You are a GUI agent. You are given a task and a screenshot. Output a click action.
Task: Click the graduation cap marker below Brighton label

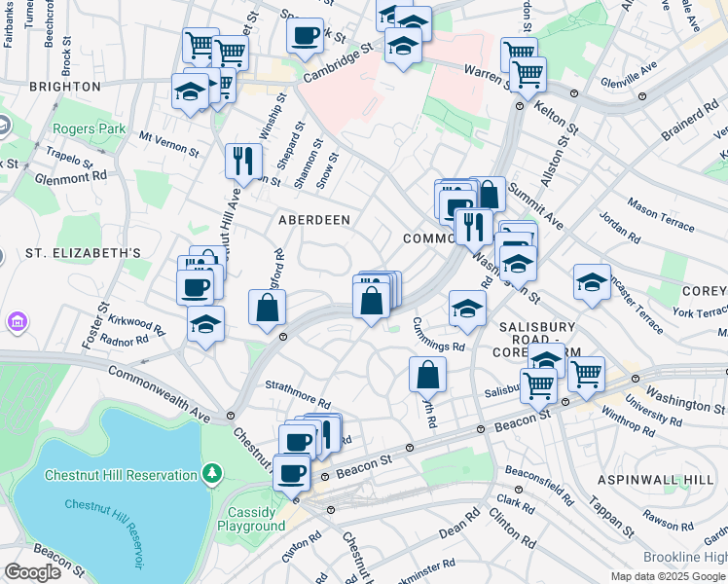(190, 92)
